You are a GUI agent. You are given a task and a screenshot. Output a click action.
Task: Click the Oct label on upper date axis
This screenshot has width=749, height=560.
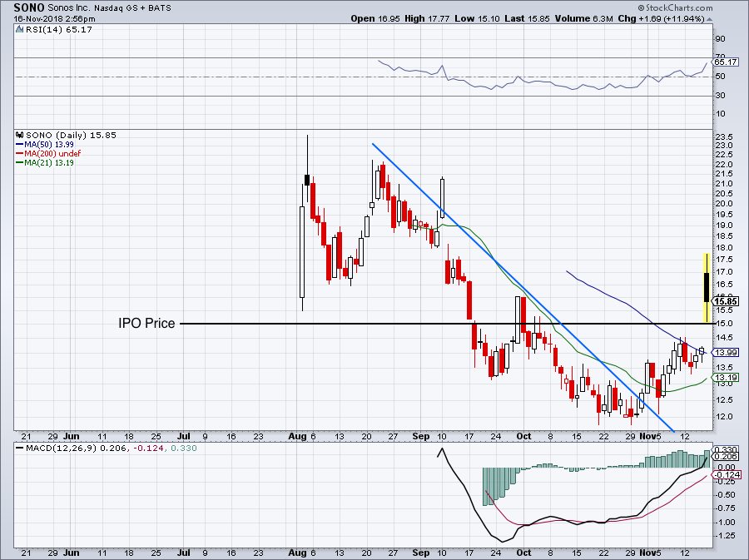(x=523, y=436)
